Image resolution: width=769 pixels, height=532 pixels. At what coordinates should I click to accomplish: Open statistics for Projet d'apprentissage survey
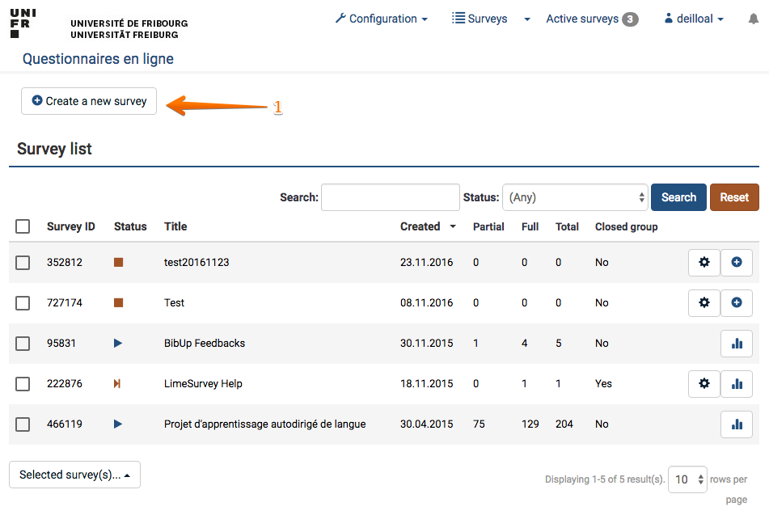[x=736, y=424]
